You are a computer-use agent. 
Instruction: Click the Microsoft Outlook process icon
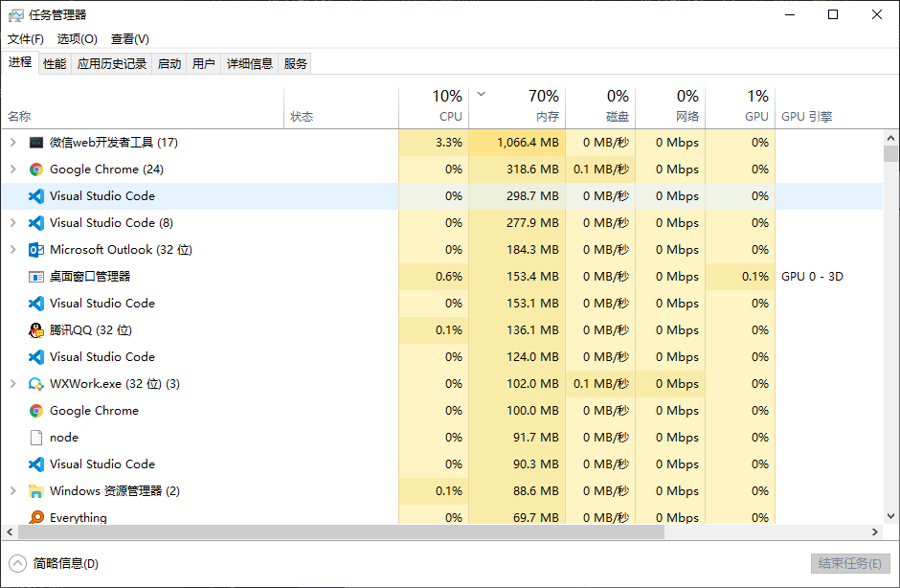pyautogui.click(x=36, y=250)
